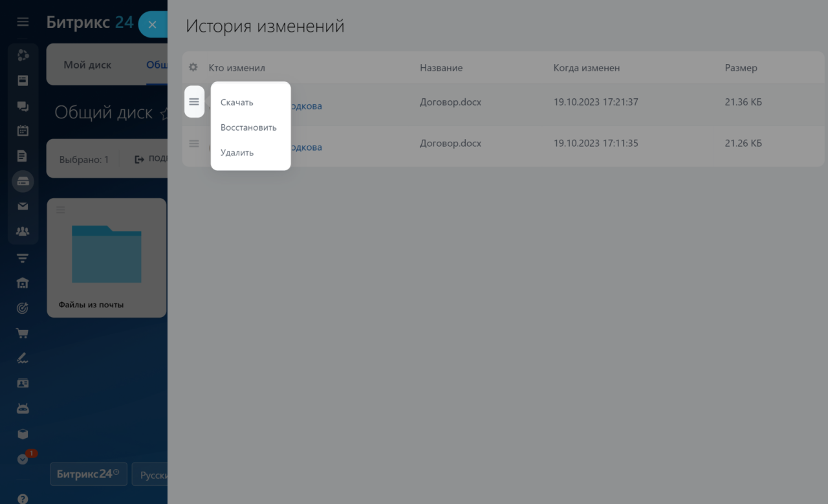Open the main hamburger menu beside Битрикс 24
Viewport: 828px width, 504px height.
pyautogui.click(x=23, y=22)
